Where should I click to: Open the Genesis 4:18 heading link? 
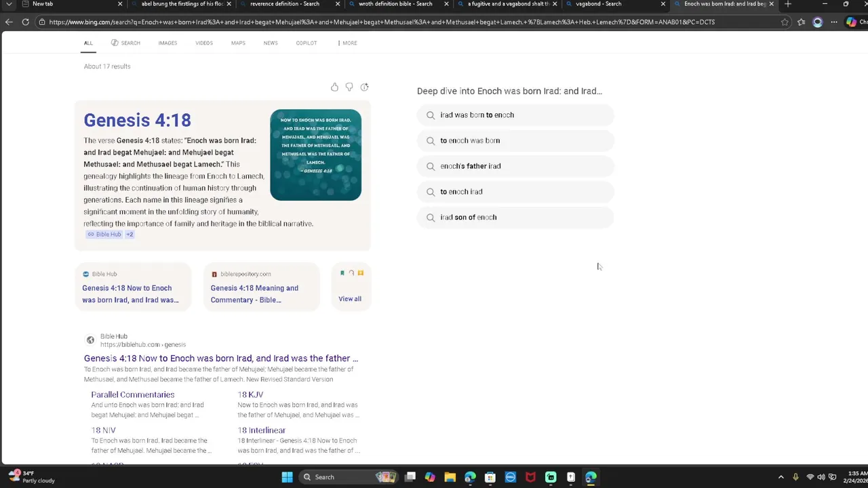[x=137, y=121]
